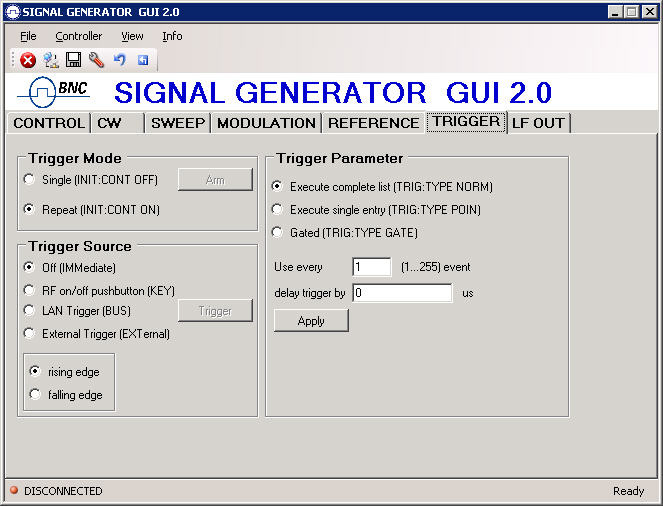663x506 pixels.
Task: Open the View menu
Action: [132, 36]
